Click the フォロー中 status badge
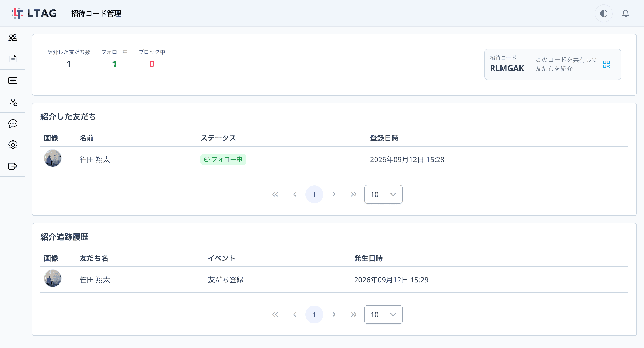 coord(223,159)
